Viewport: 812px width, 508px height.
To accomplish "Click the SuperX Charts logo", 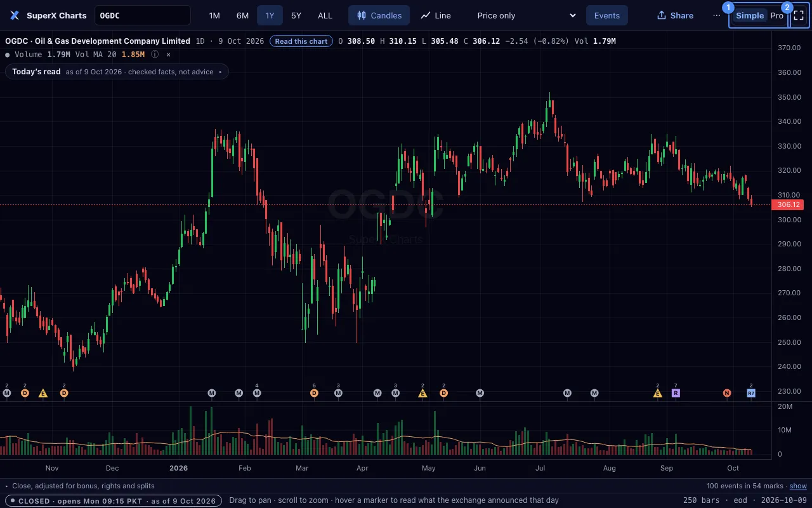I will 15,15.
